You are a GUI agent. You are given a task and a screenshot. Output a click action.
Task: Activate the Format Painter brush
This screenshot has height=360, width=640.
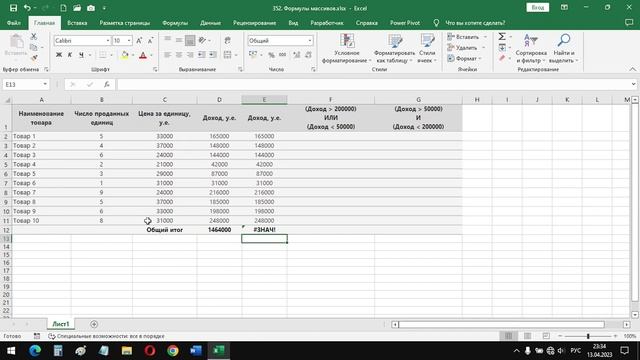[34, 58]
